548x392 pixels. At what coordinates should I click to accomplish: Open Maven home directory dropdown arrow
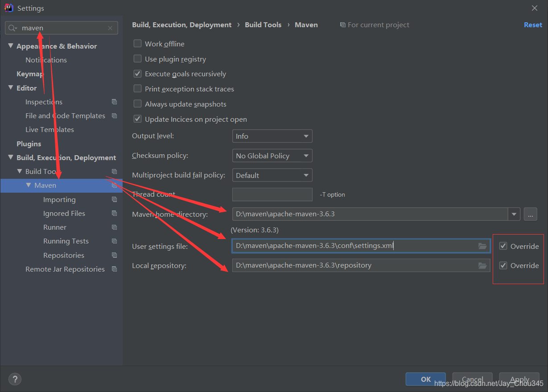point(514,214)
